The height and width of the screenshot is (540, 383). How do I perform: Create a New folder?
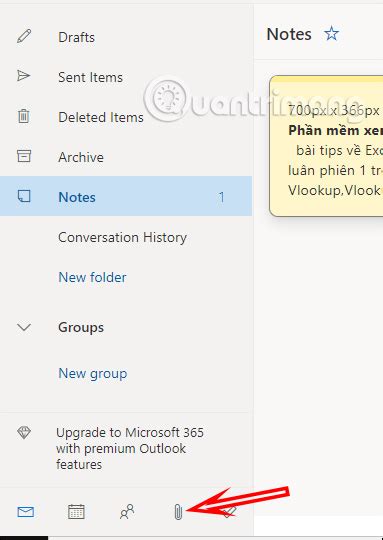92,277
